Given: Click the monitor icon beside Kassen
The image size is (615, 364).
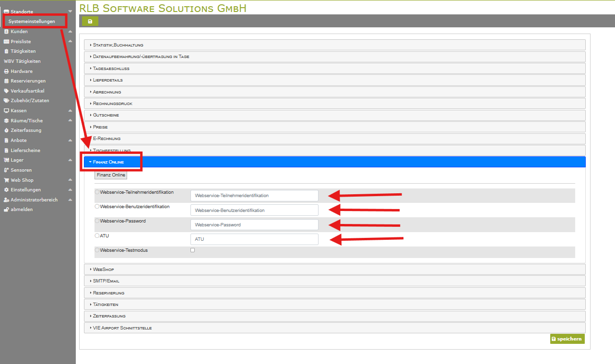Looking at the screenshot, I should [x=6, y=111].
